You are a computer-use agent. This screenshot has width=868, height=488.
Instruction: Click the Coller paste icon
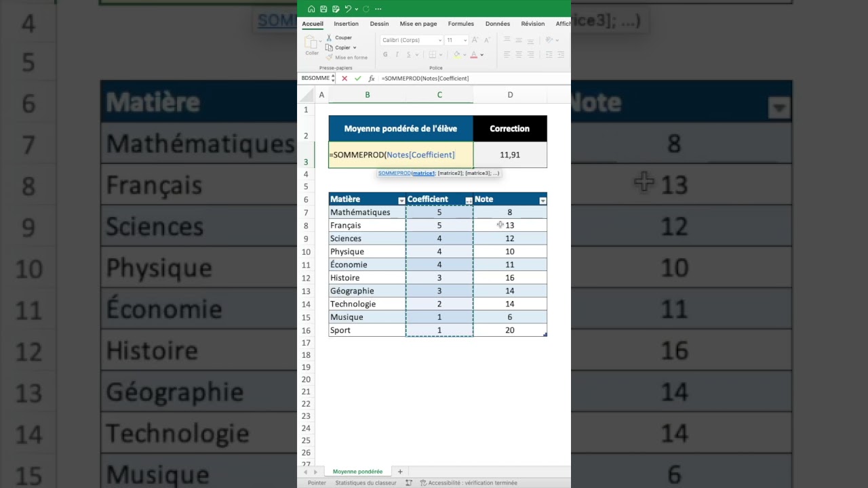coord(311,43)
